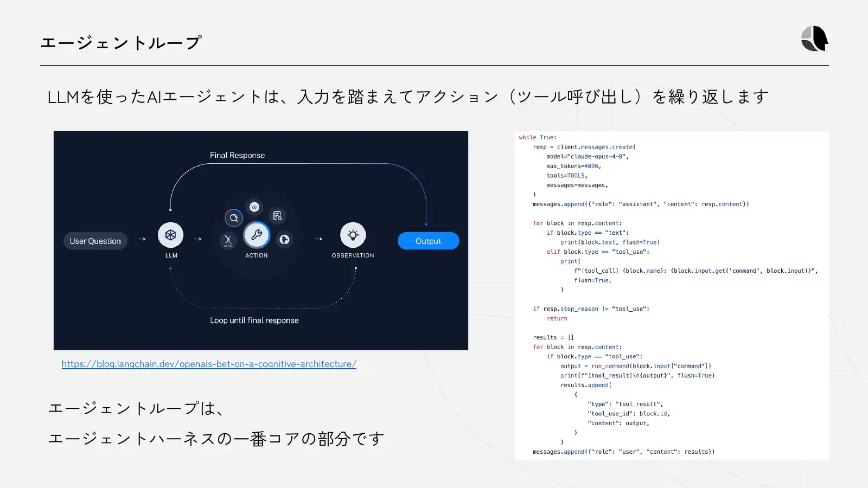This screenshot has height=488, width=868.
Task: Click the lightbulb OBSERVATION icon
Action: (353, 235)
